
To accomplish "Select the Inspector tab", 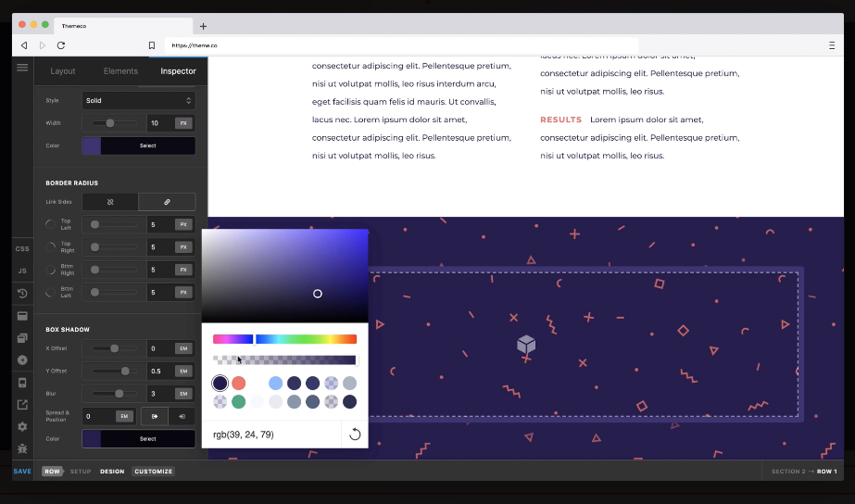I will tap(178, 71).
